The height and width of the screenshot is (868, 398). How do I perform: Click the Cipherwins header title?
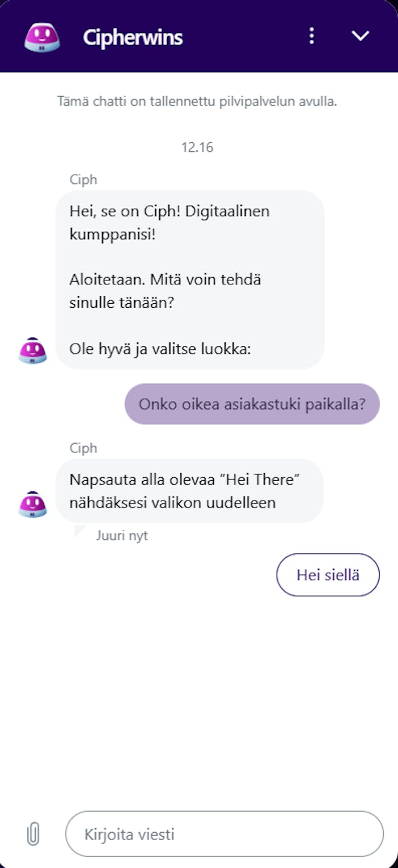(x=132, y=37)
